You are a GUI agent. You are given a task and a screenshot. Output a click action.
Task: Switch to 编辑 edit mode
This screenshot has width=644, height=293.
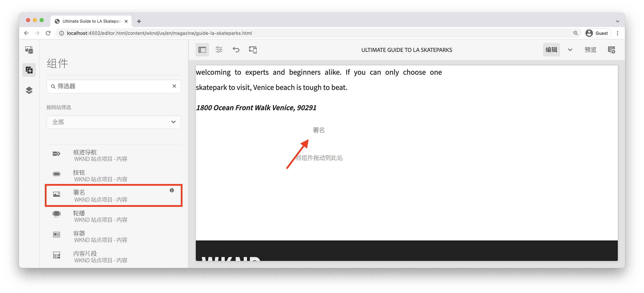point(551,50)
